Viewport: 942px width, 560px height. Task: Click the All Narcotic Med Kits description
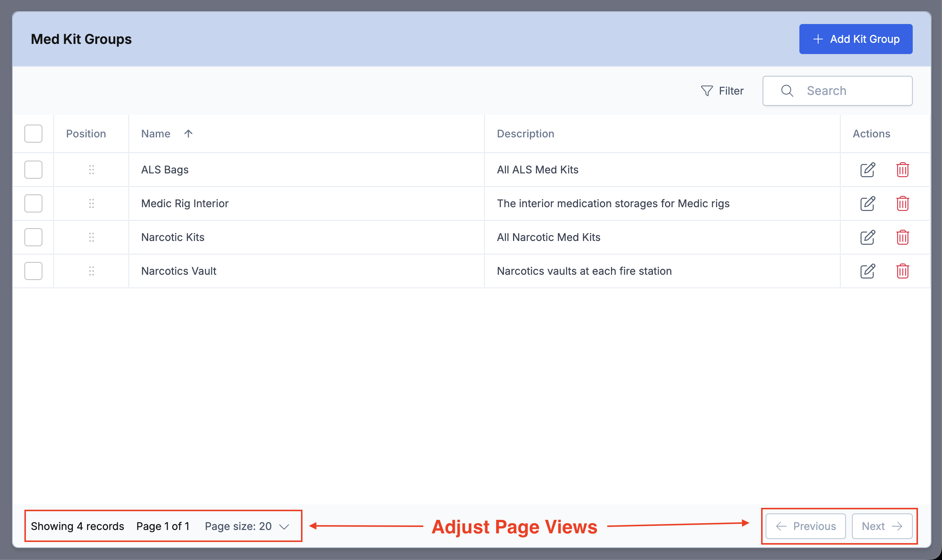point(549,237)
